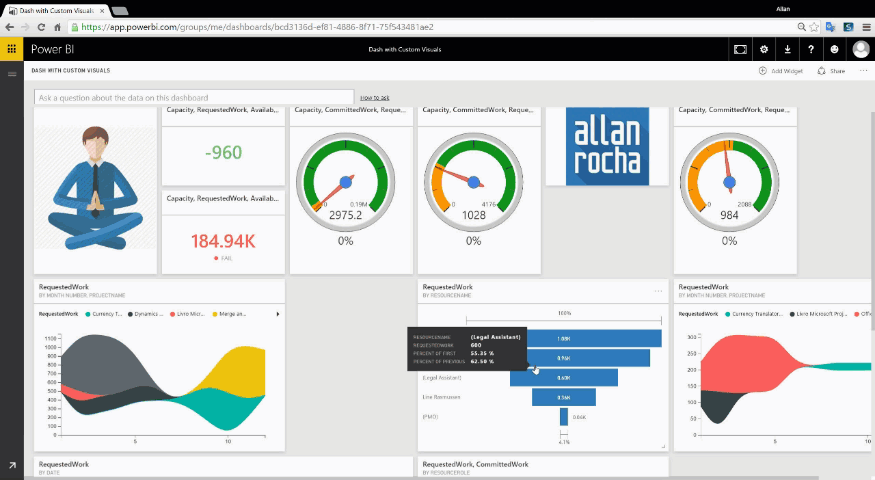Click the Add Widget button
Viewport: 875px width, 480px height.
point(781,71)
